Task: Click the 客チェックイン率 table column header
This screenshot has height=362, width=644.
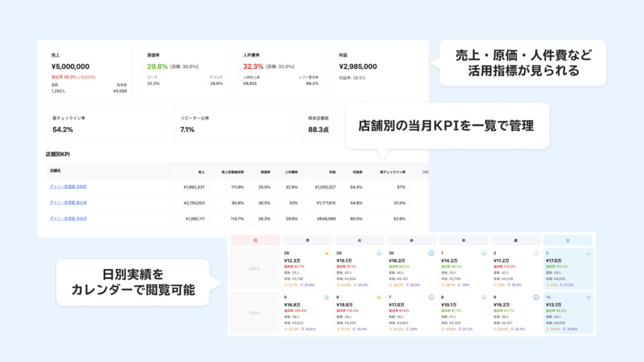Action: point(392,171)
